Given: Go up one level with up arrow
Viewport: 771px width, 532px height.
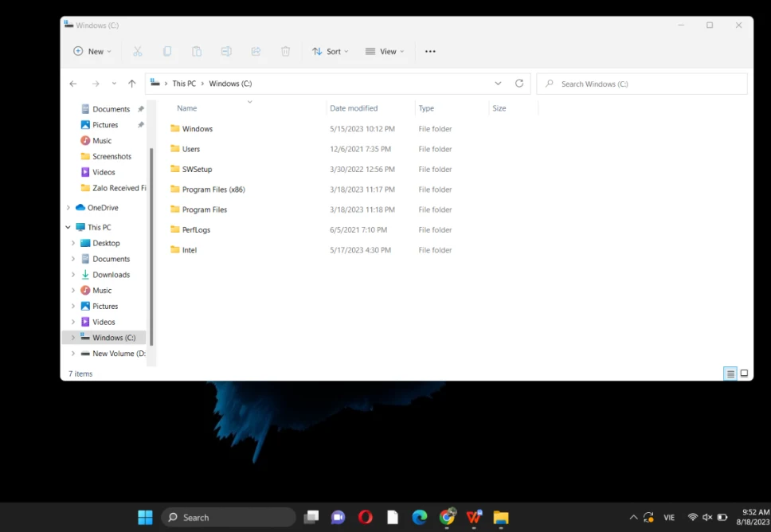Looking at the screenshot, I should [131, 84].
